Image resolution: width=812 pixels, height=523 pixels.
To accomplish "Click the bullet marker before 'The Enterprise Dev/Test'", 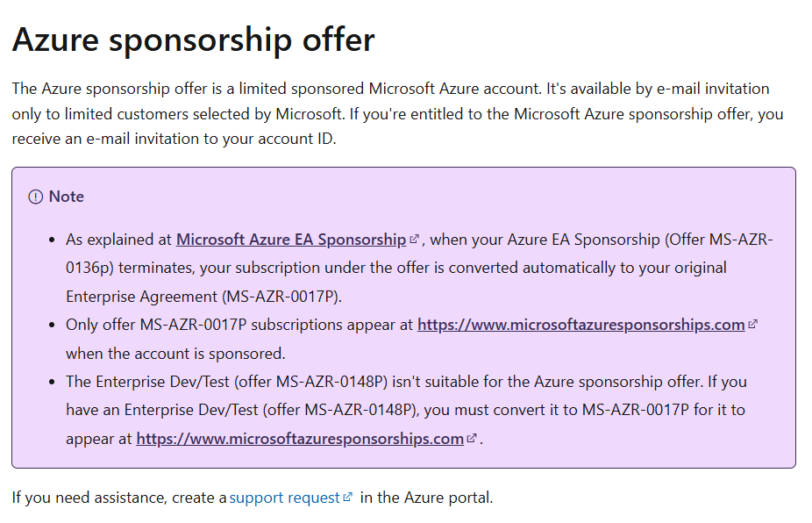I will [52, 383].
